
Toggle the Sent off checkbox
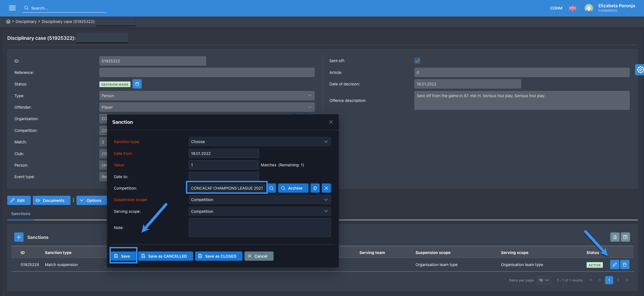(x=417, y=61)
